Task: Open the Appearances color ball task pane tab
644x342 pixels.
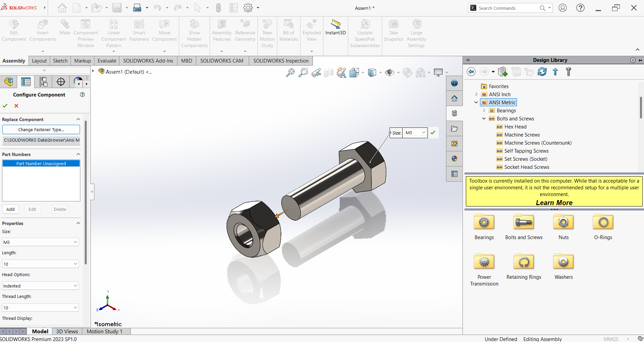Action: (454, 159)
